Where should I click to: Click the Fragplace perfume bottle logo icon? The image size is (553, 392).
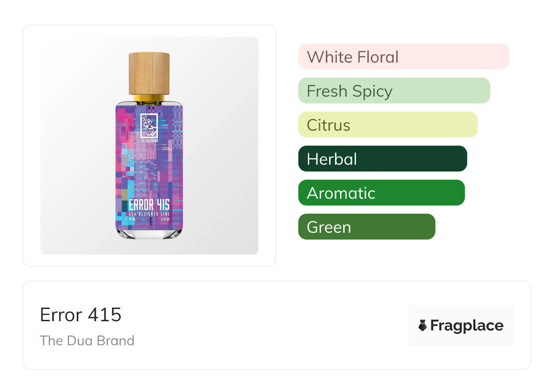coord(423,325)
